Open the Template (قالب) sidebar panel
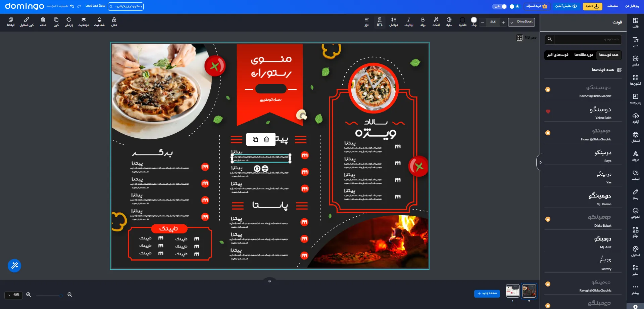This screenshot has height=309, width=644. click(635, 23)
